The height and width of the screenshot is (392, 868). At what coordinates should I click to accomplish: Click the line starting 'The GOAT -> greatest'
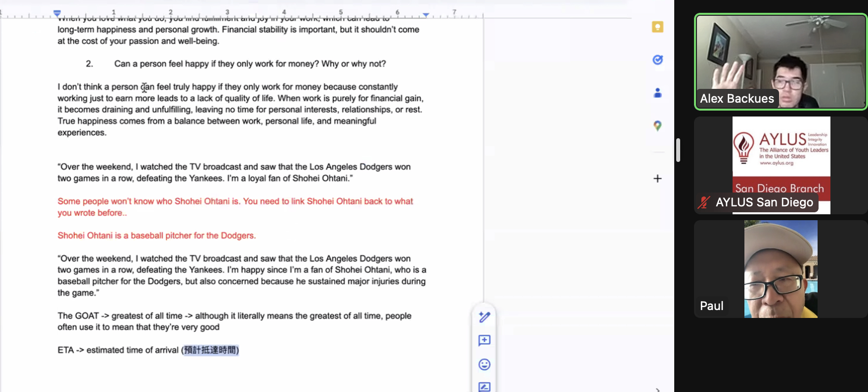[x=234, y=316]
